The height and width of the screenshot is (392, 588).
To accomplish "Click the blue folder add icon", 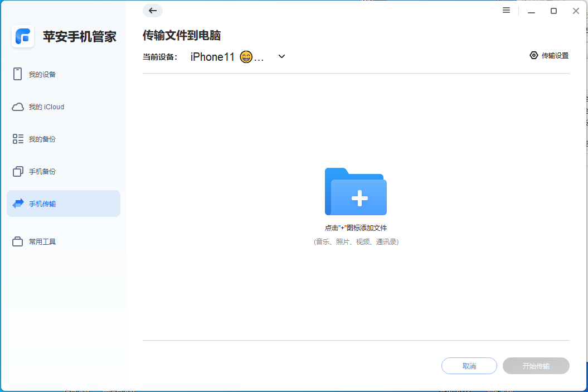I will [356, 192].
